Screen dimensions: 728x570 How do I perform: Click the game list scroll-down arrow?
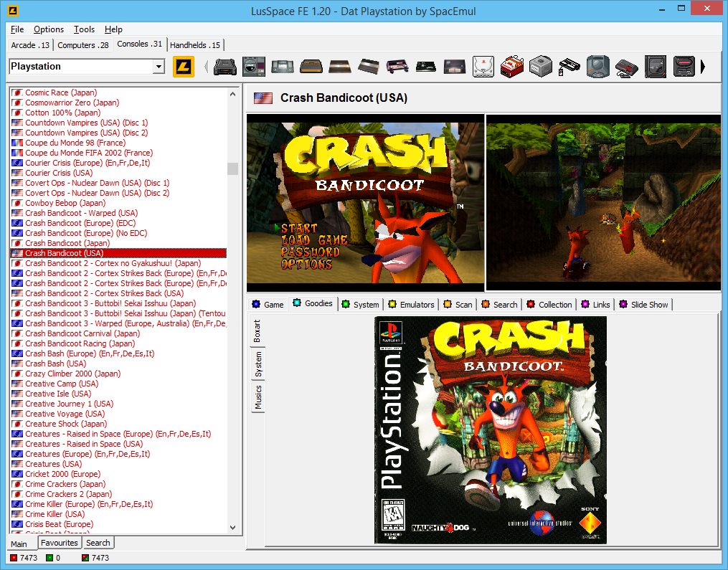[232, 527]
